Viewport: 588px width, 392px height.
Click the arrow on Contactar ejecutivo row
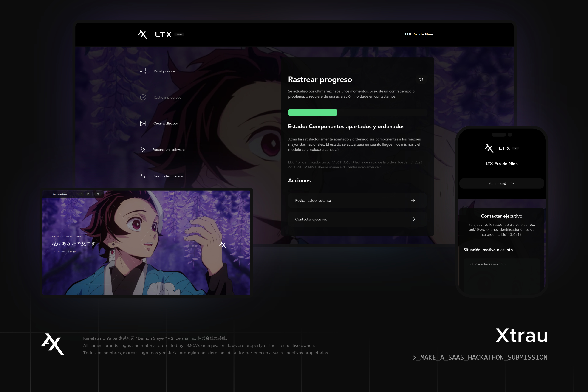coord(413,219)
